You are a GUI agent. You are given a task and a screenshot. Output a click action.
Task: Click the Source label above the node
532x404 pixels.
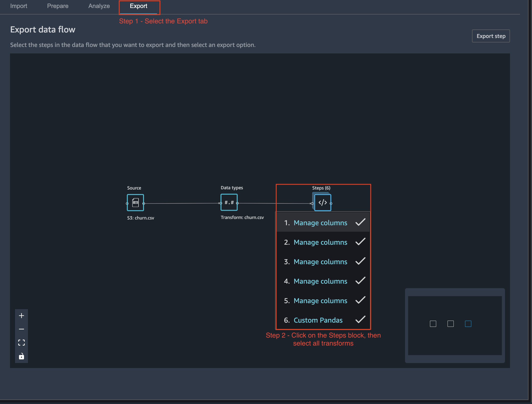(134, 188)
